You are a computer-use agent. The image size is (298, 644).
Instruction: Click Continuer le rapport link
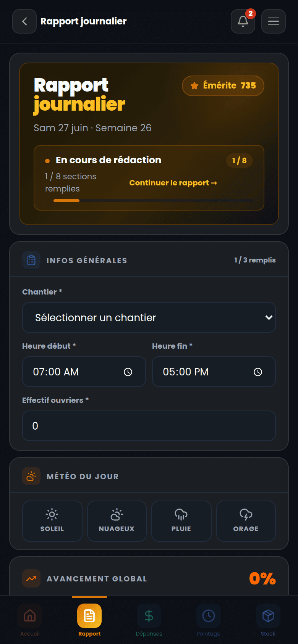[x=173, y=183]
